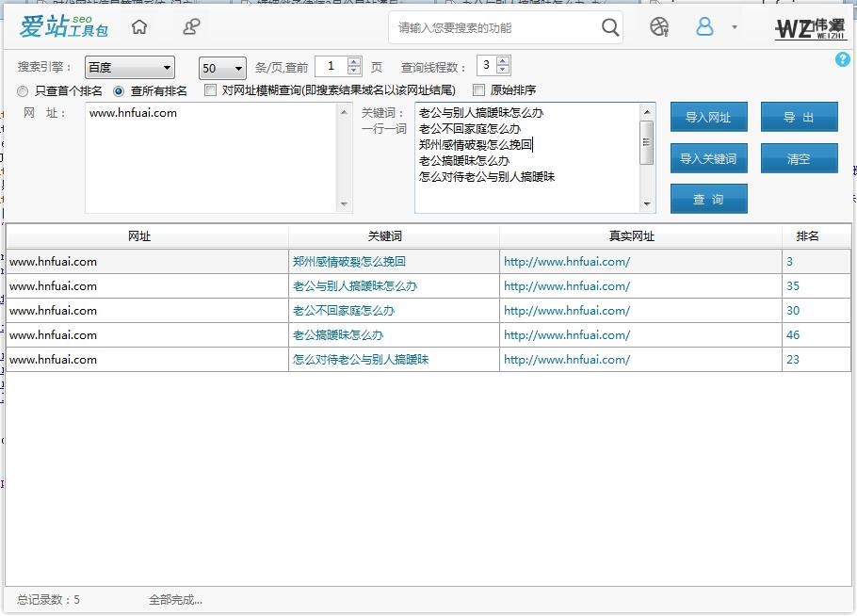Click the user account icon

tap(705, 27)
